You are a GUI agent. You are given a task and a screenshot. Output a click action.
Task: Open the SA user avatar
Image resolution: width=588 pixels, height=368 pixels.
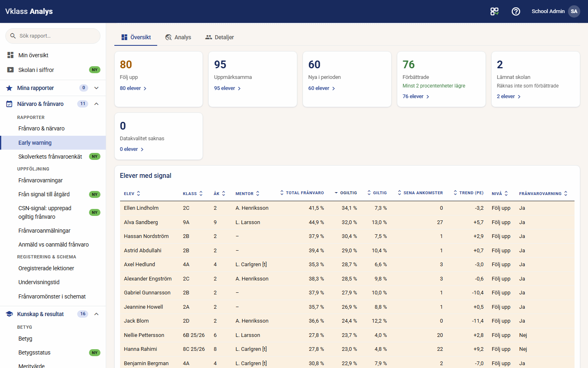pos(574,11)
